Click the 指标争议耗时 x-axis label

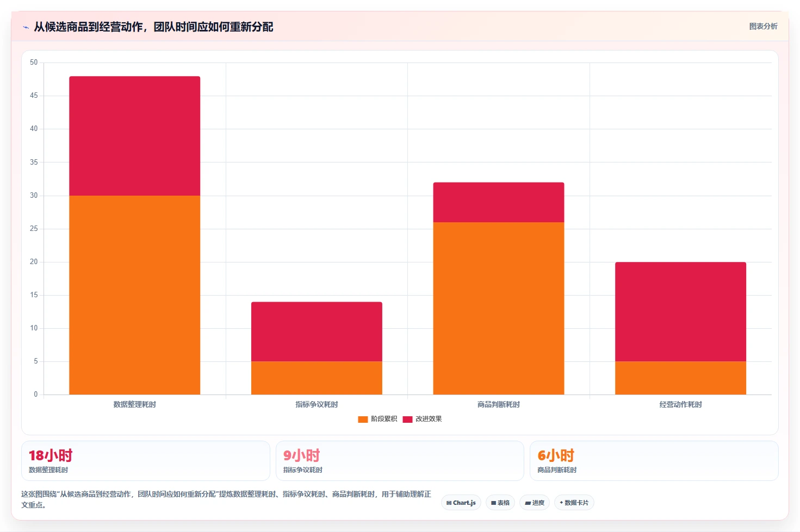pyautogui.click(x=317, y=404)
